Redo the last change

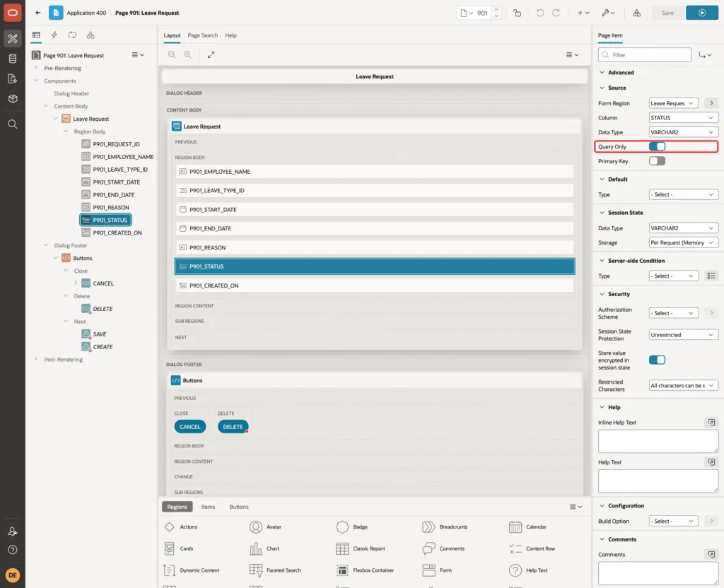coord(556,13)
